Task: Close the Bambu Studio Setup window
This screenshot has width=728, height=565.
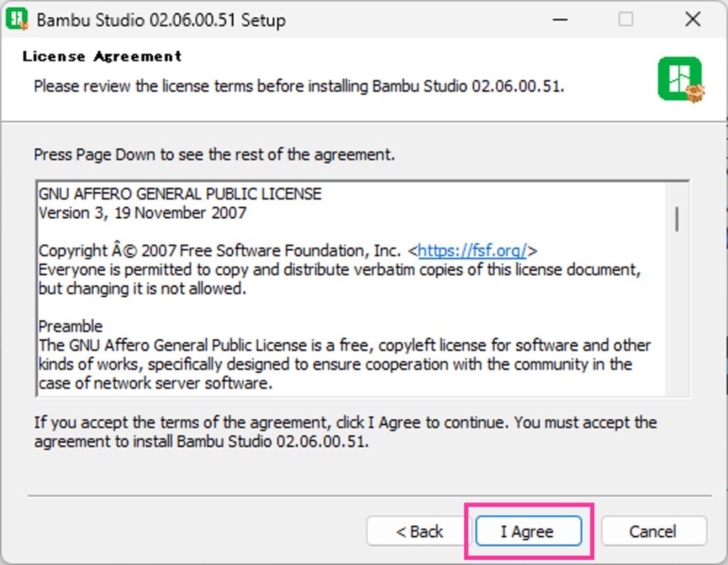Action: [692, 19]
